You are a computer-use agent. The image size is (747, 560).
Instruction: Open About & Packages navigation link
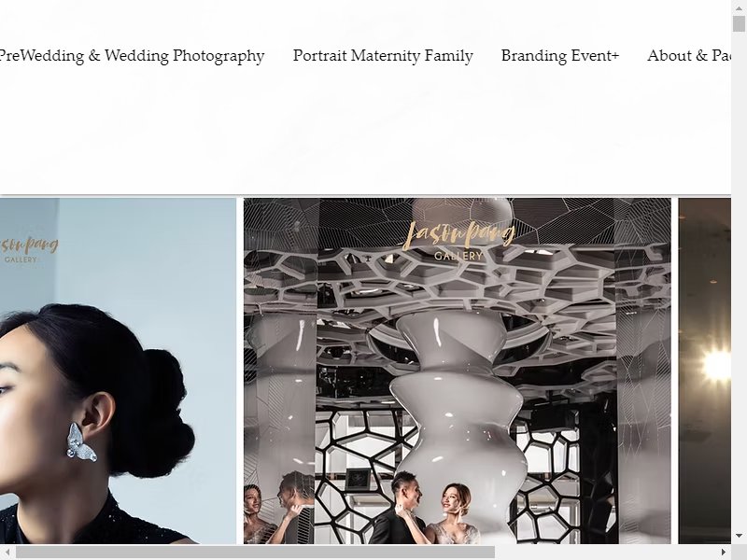click(x=689, y=56)
